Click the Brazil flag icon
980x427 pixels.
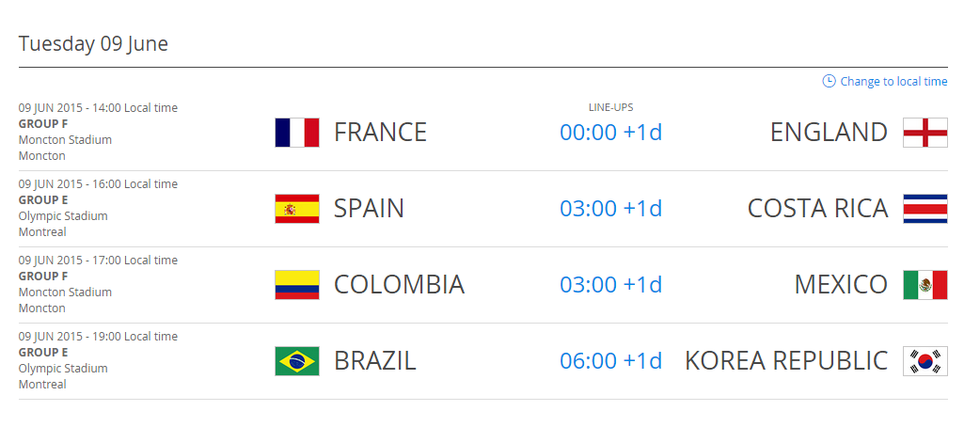(x=297, y=361)
